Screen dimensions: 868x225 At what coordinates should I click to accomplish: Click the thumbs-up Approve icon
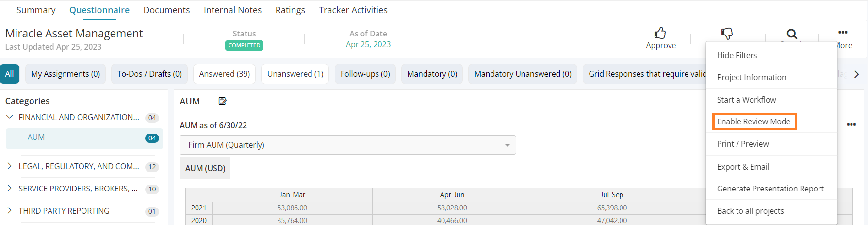pos(660,33)
